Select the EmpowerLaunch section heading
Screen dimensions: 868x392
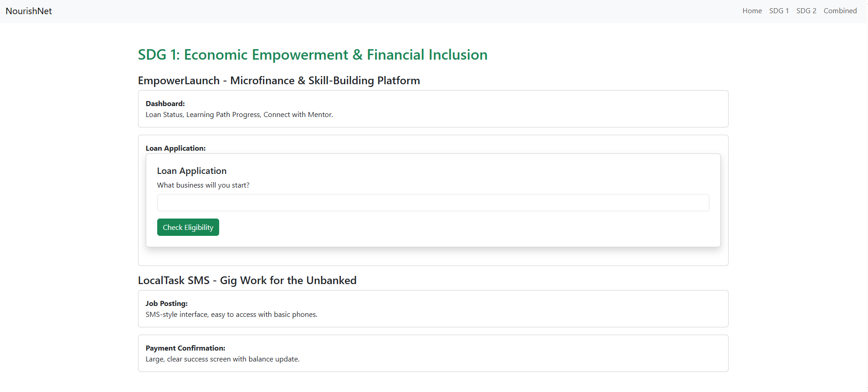tap(279, 81)
